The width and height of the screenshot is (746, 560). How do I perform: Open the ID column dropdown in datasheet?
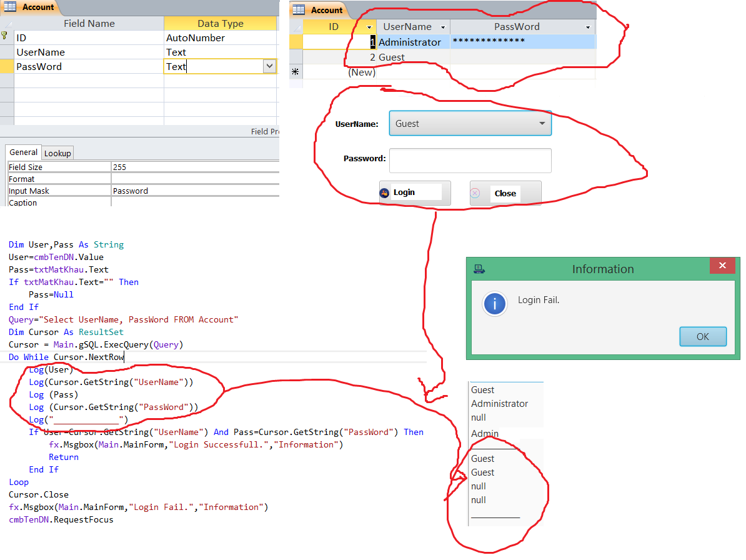click(x=369, y=27)
